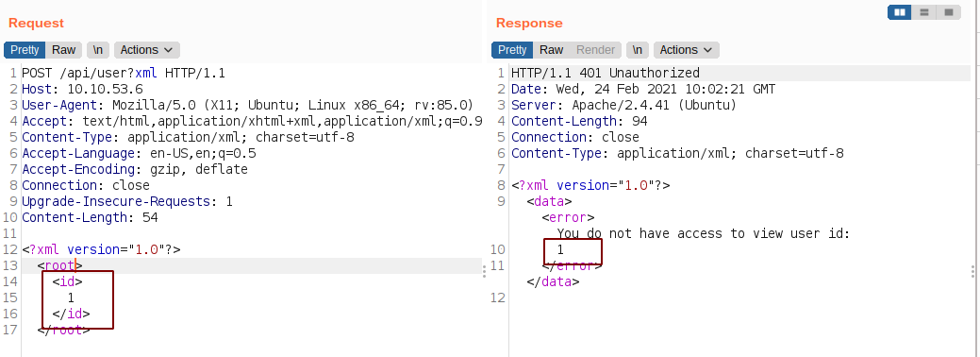
Task: Click the id value 1 in request body
Action: coord(72,298)
